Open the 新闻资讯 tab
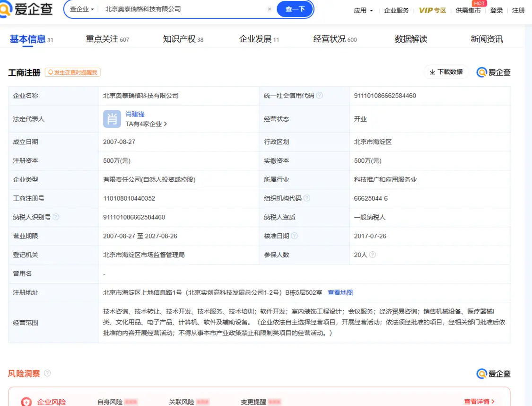The height and width of the screenshot is (406, 532). (487, 39)
